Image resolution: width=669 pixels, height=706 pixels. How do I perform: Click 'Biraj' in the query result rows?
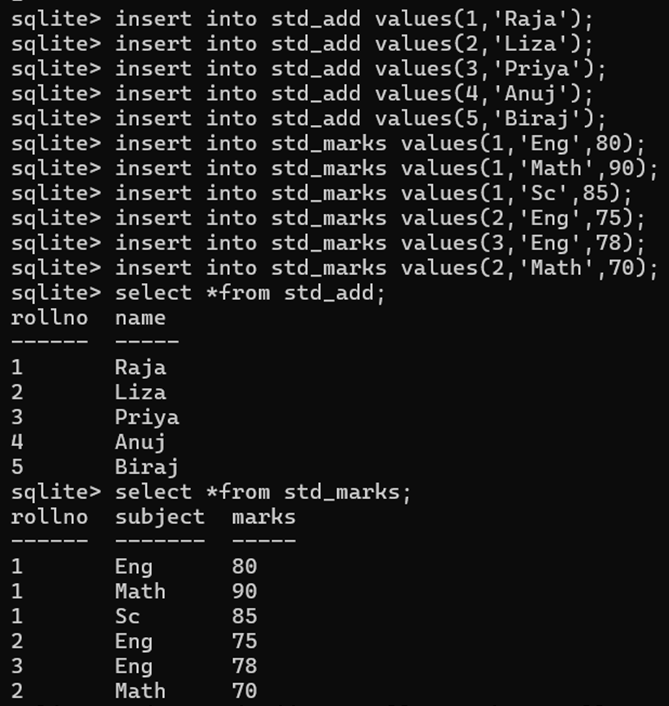[146, 467]
